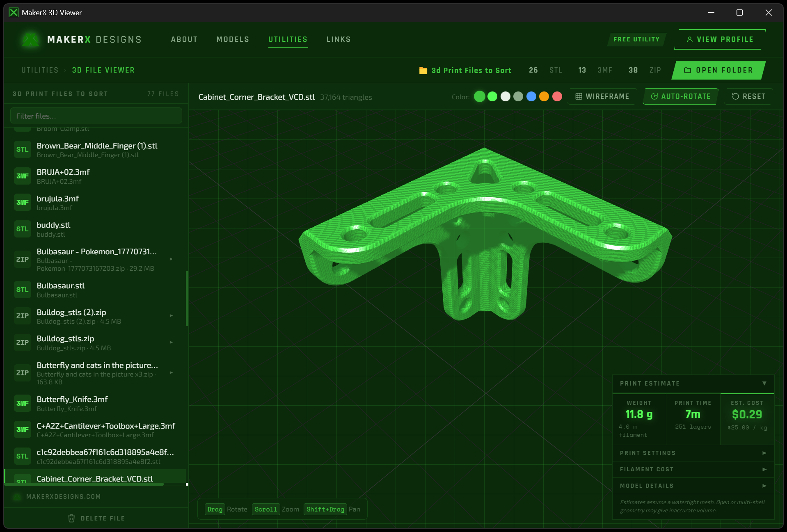
Task: Click the file list vertical scrollbar
Action: pyautogui.click(x=187, y=298)
